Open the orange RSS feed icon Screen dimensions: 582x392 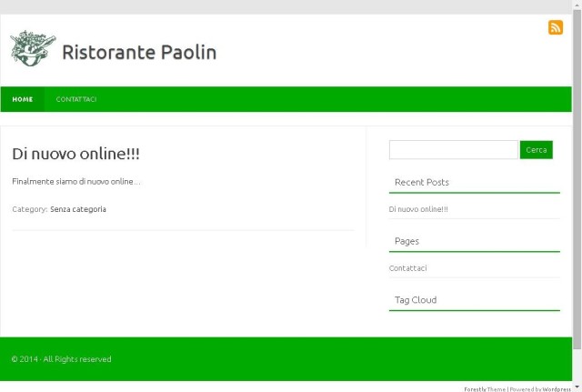tap(556, 27)
